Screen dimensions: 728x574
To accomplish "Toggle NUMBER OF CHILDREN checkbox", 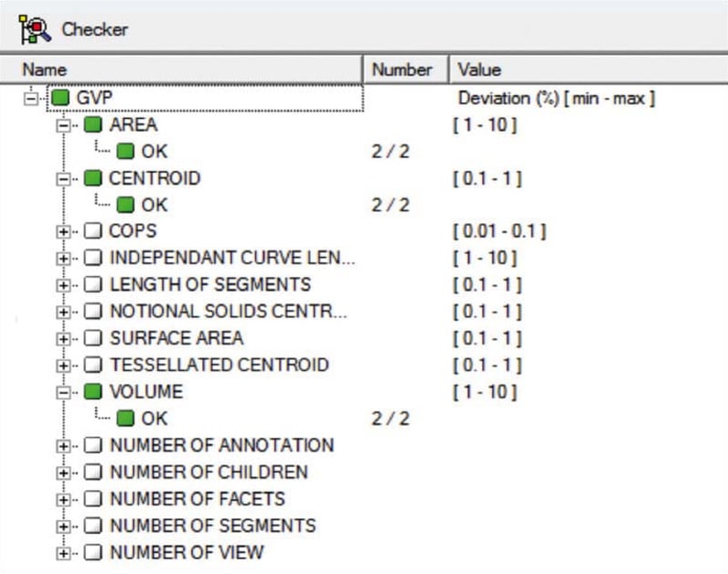I will tap(93, 473).
